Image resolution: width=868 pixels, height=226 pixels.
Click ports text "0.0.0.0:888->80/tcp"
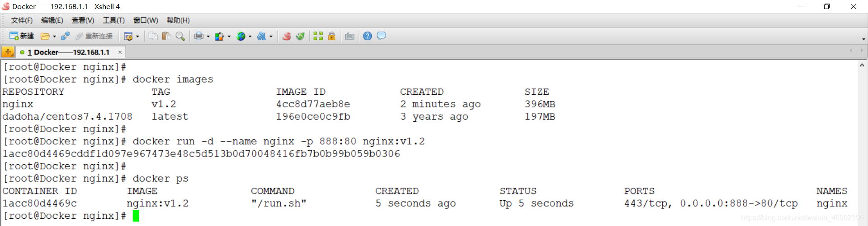(739, 203)
